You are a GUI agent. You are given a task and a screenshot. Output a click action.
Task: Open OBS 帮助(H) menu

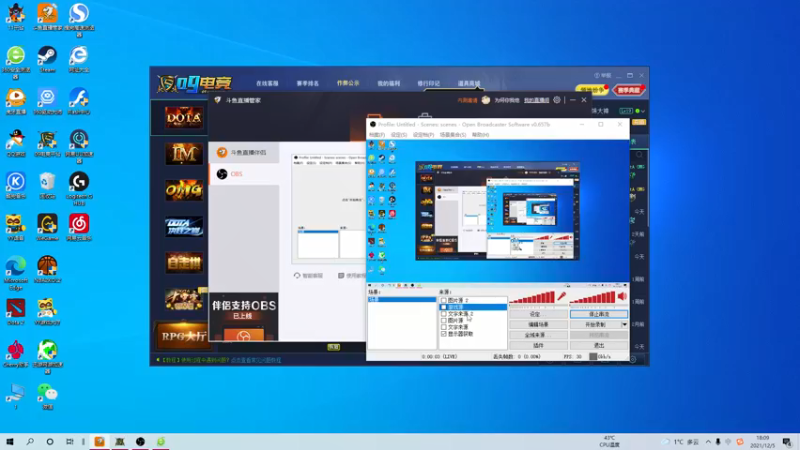coord(481,135)
